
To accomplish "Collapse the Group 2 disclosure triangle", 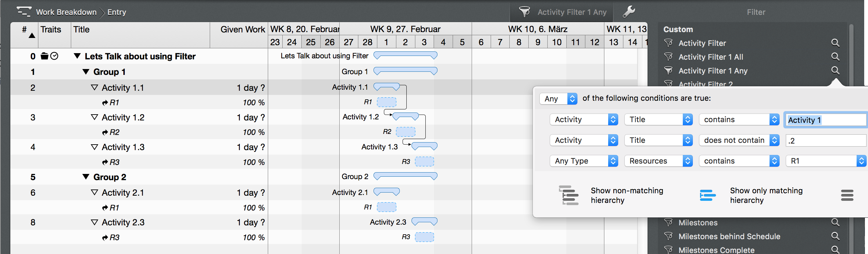I will click(86, 177).
